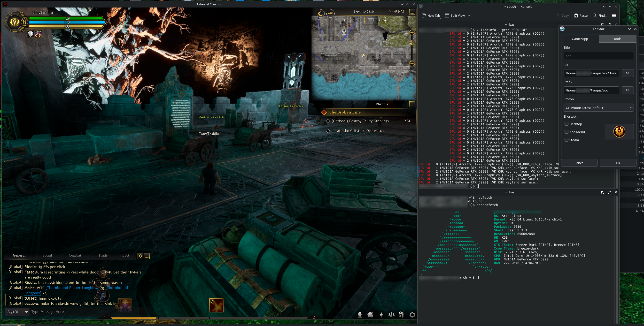Click the player marker arrow on minimap
Viewport: 644px width, 326px height.
(x=364, y=55)
